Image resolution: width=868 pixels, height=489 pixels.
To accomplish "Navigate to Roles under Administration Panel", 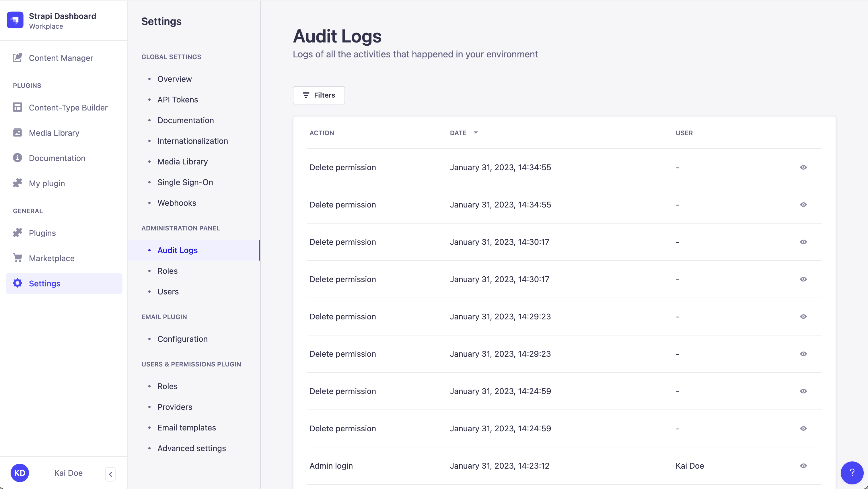I will [167, 271].
